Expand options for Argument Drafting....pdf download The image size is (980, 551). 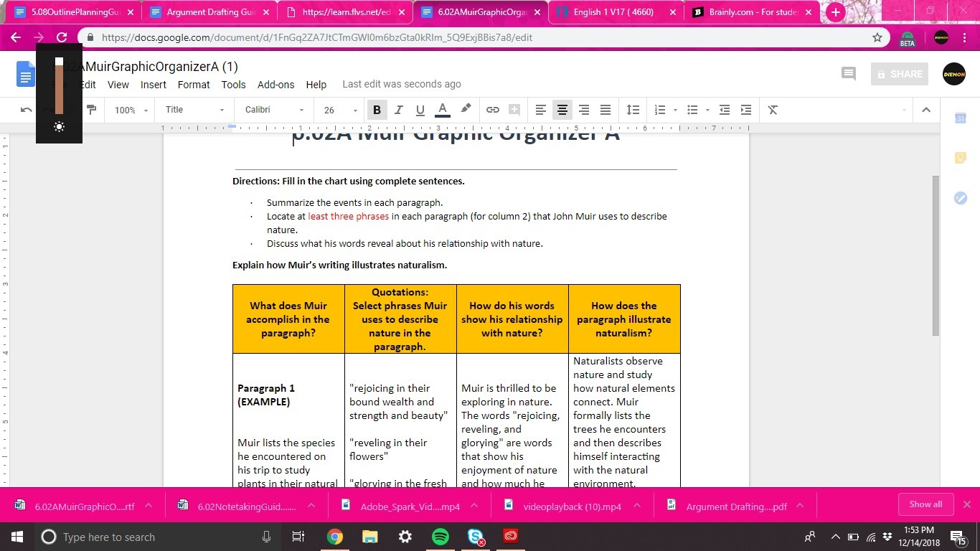pos(800,505)
